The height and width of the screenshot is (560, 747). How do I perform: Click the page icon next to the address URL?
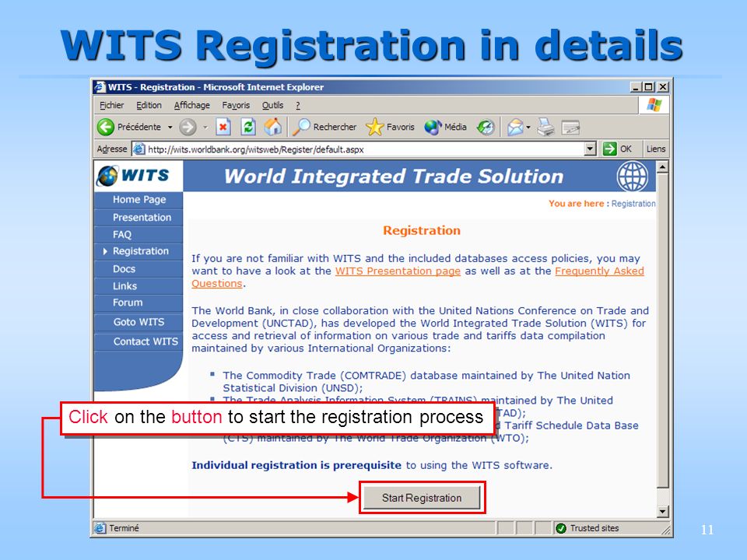pos(139,149)
